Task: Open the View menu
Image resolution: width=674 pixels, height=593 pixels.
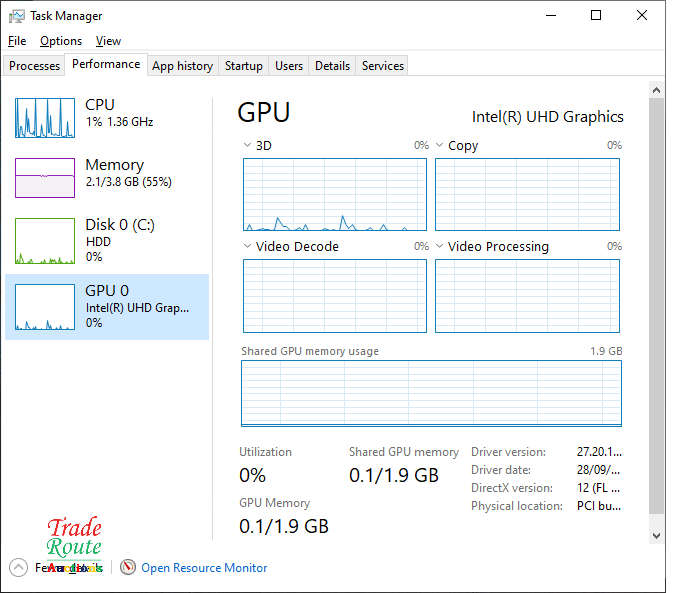Action: click(x=108, y=41)
